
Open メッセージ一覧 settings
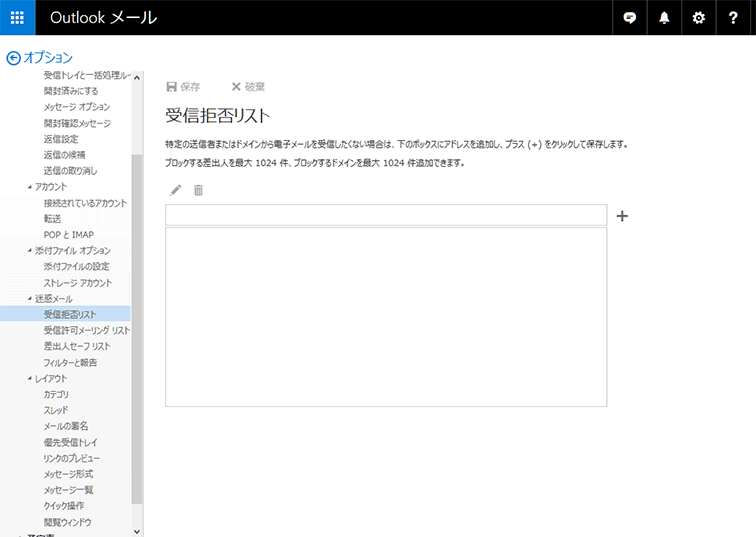click(x=68, y=490)
